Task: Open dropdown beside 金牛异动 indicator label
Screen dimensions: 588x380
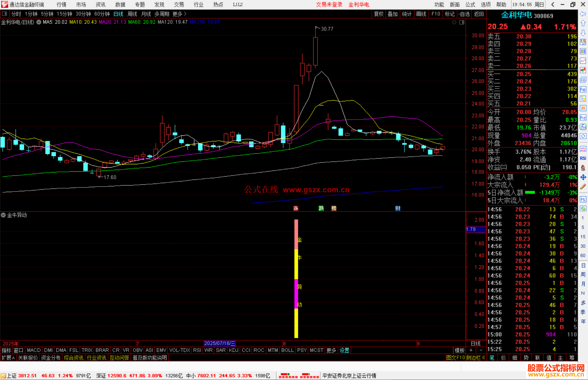Action: tap(3, 215)
